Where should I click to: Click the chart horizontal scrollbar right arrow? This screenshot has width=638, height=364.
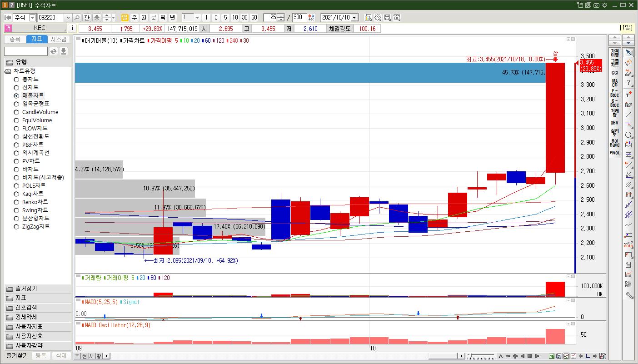click(462, 356)
